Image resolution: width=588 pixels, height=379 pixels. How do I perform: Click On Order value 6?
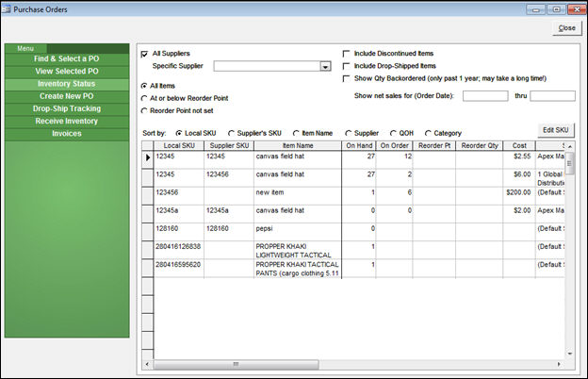tap(394, 196)
